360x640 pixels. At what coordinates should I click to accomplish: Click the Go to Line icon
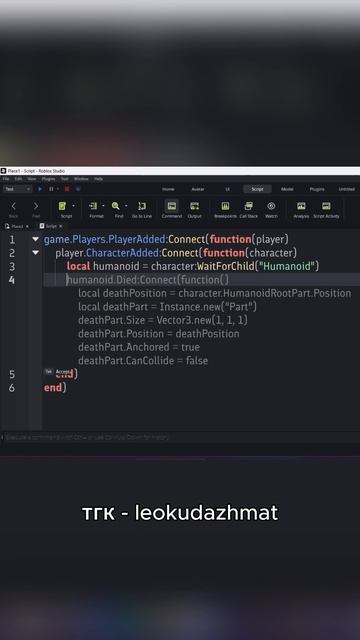[x=142, y=206]
